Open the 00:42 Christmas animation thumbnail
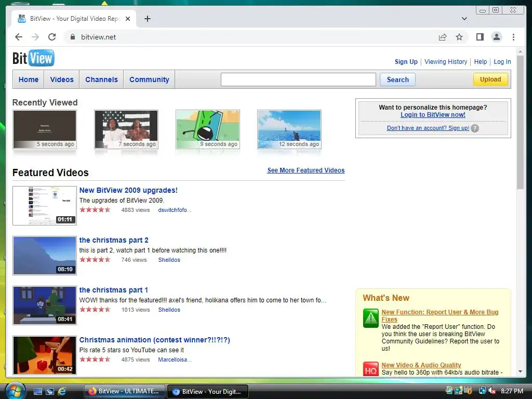Viewport: 532px width, 399px height. (x=45, y=355)
